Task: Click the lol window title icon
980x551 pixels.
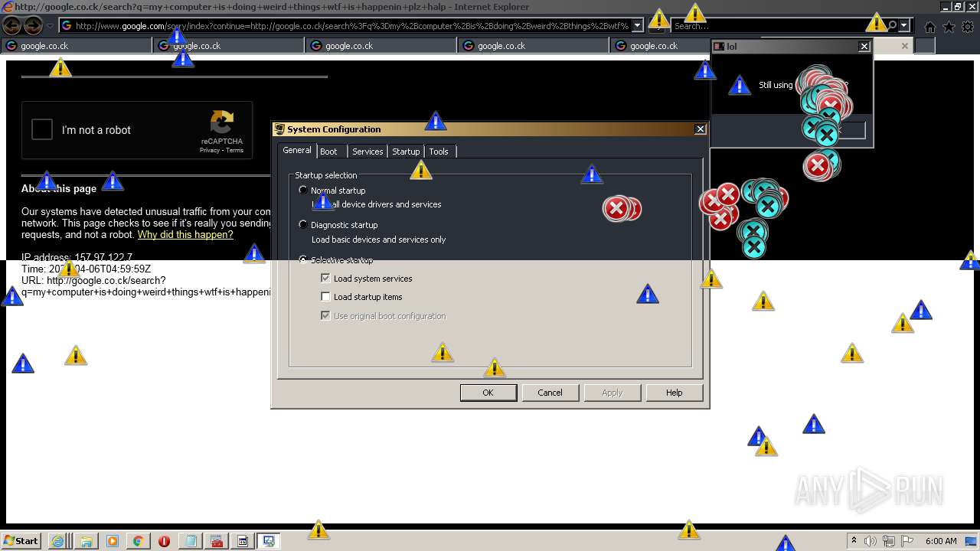Action: [x=719, y=47]
